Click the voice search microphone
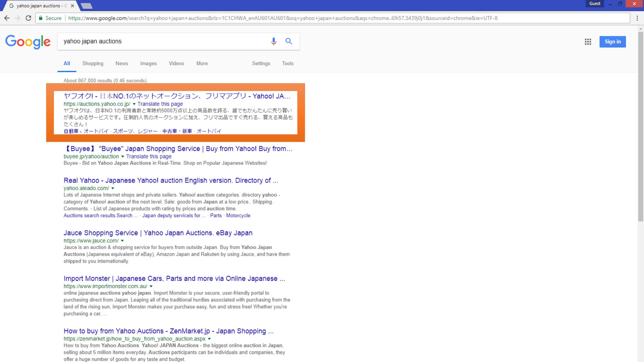The image size is (644, 362). click(x=274, y=41)
